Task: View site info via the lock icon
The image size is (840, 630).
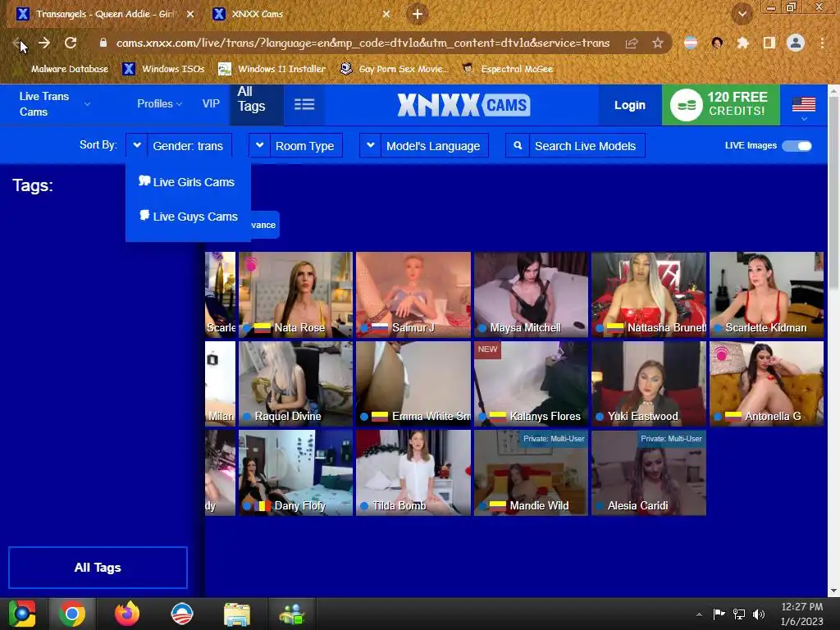Action: (x=103, y=43)
